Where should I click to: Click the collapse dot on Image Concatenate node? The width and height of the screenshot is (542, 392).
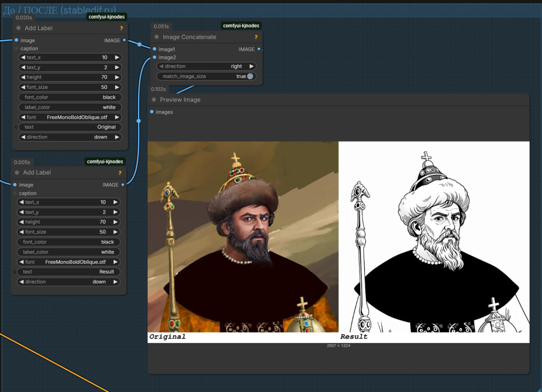point(157,37)
